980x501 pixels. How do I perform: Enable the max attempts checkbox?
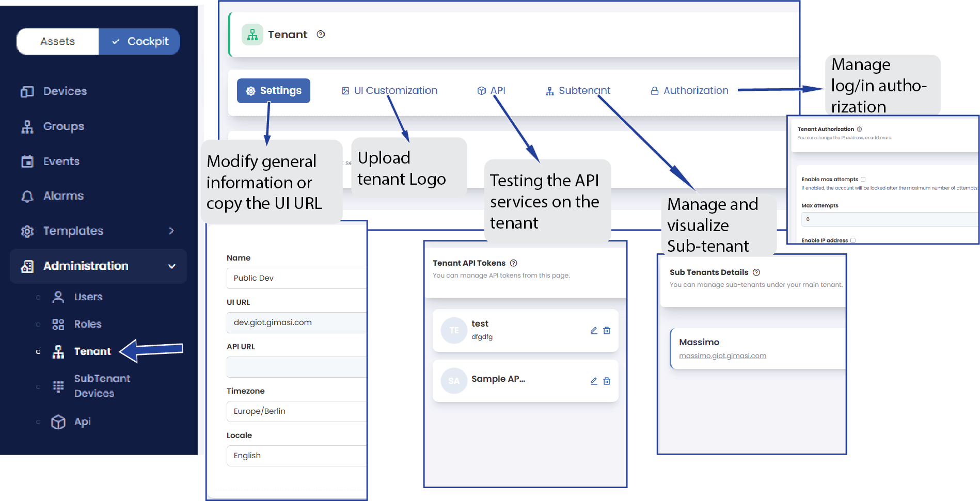point(863,180)
